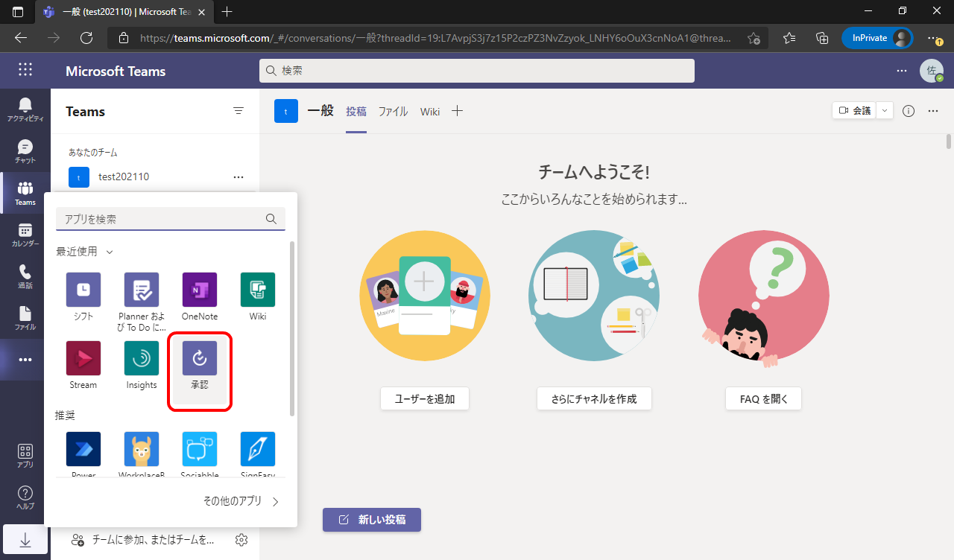Switch to the ファイル tab
This screenshot has height=560, width=954.
pyautogui.click(x=393, y=111)
